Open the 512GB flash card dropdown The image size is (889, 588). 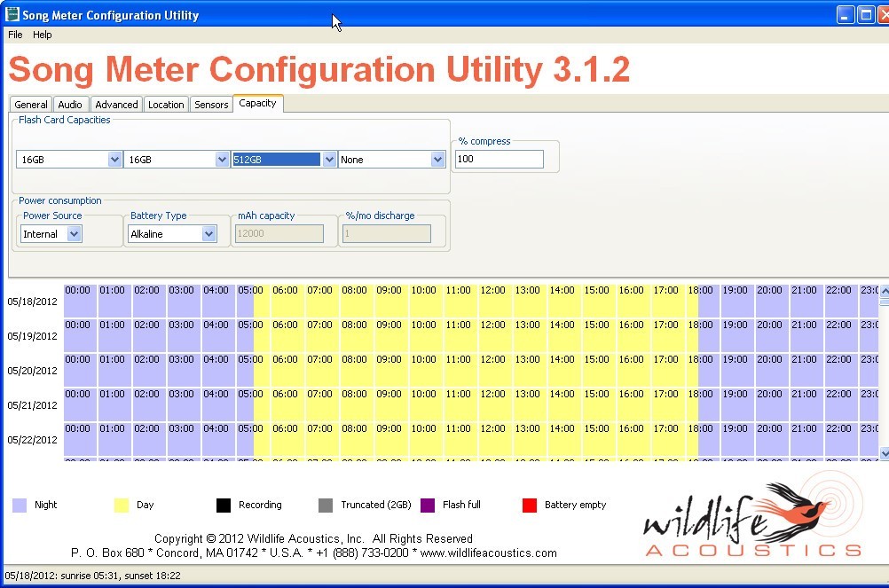(x=329, y=159)
